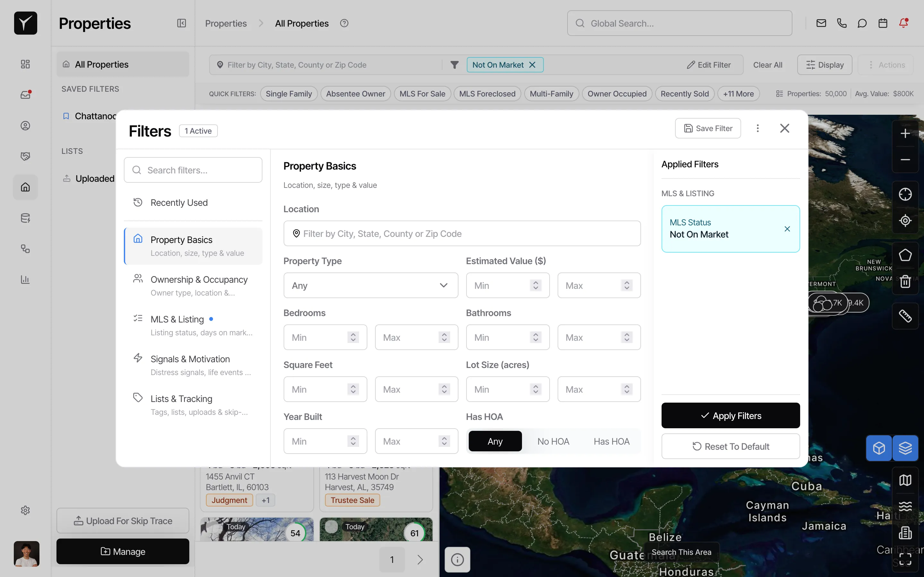924x577 pixels.
Task: Click the Global Search field
Action: pos(680,23)
